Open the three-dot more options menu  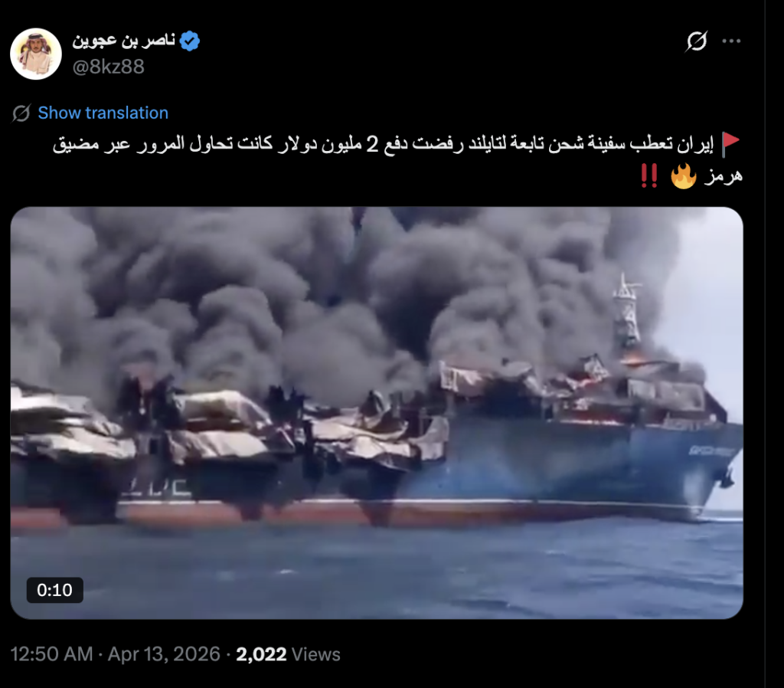pos(731,41)
